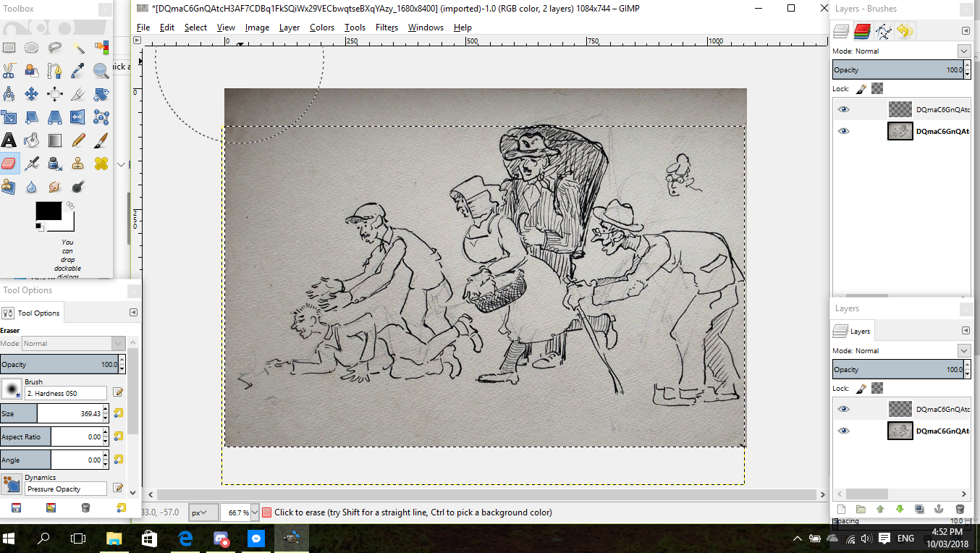Select the Flip tool
This screenshot has width=980, height=553.
(x=78, y=117)
